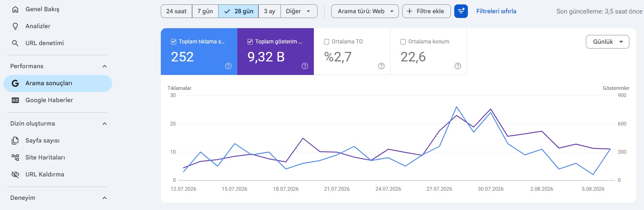Click the Filtre ekle button
This screenshot has height=210, width=644.
(x=426, y=11)
